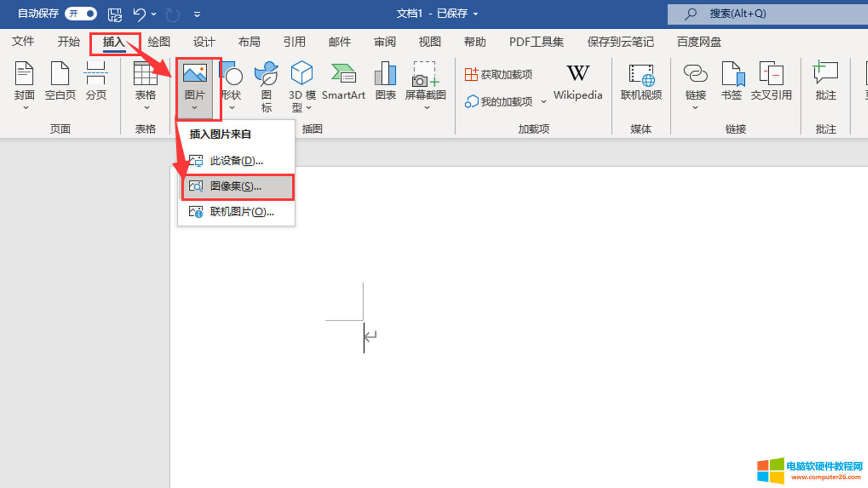868x488 pixels.
Task: Click the 图片 (Pictures) icon
Action: click(195, 74)
